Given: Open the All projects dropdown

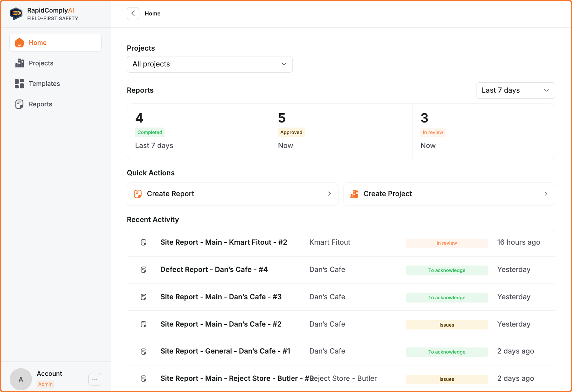Looking at the screenshot, I should (x=210, y=64).
